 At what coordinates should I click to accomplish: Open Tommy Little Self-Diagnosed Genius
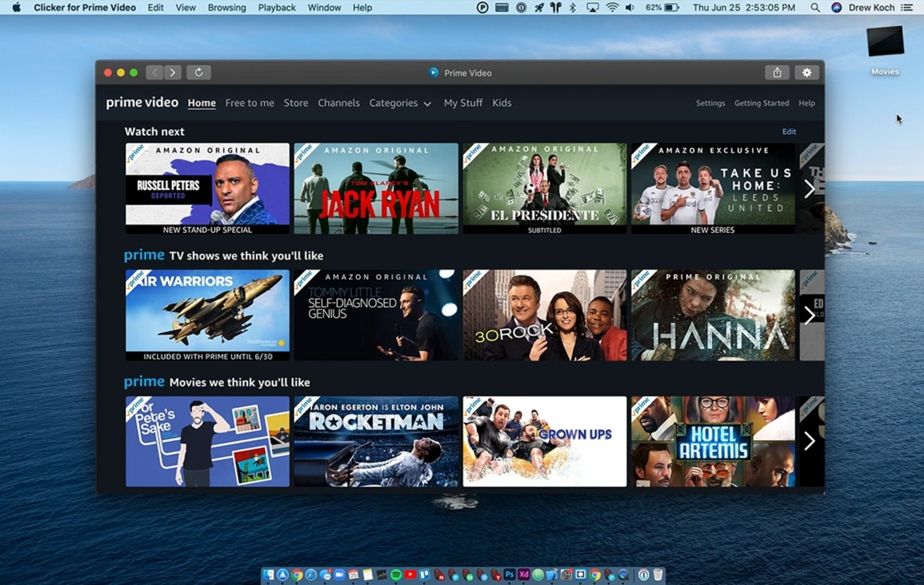click(x=376, y=315)
